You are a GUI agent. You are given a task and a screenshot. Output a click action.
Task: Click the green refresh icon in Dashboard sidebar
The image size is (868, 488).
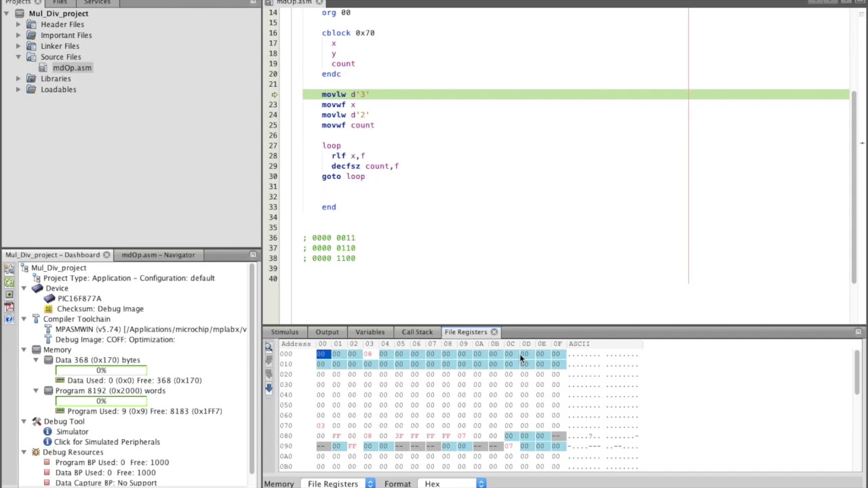[x=9, y=282]
